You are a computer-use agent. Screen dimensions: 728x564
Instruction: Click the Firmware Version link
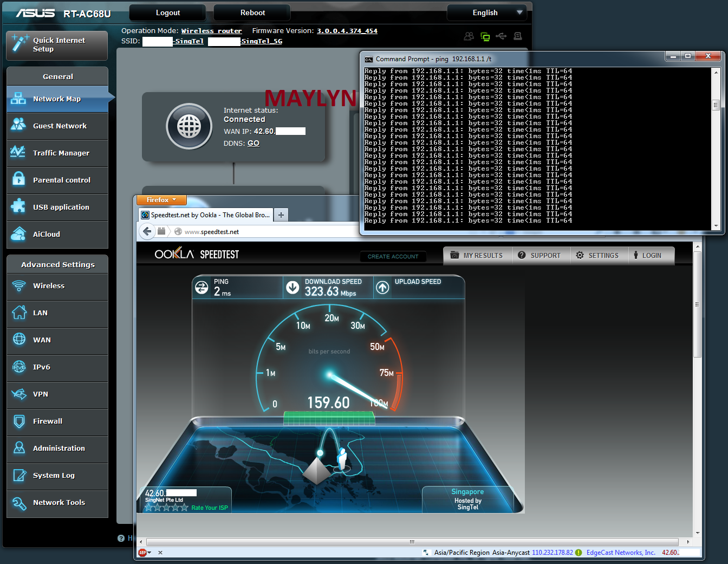tap(347, 31)
